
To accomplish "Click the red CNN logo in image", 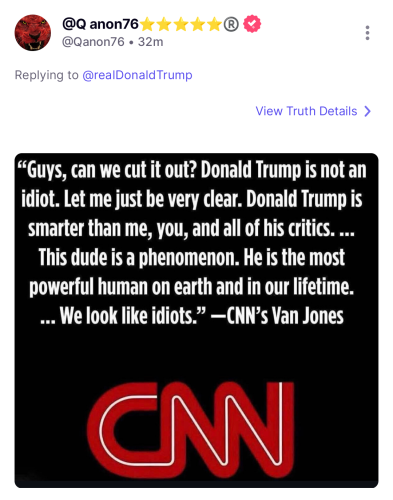I will click(x=191, y=430).
